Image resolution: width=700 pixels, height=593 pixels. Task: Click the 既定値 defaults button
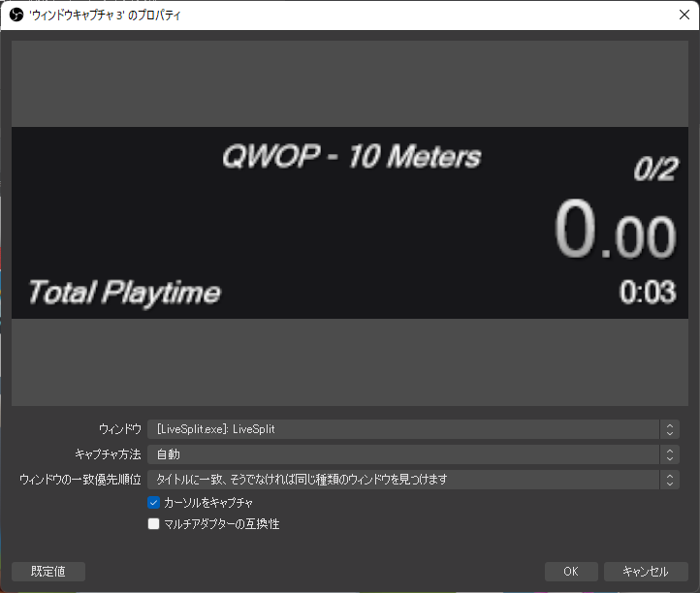pyautogui.click(x=48, y=572)
